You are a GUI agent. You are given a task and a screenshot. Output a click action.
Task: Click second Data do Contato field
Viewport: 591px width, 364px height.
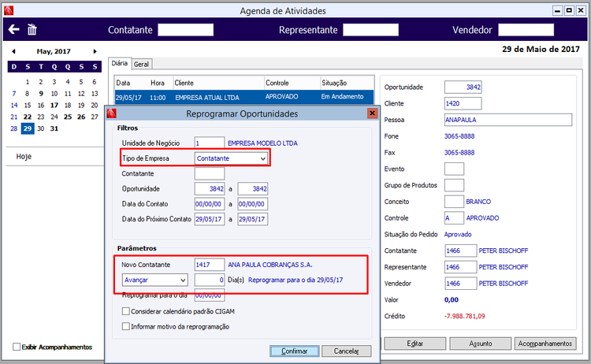[252, 204]
